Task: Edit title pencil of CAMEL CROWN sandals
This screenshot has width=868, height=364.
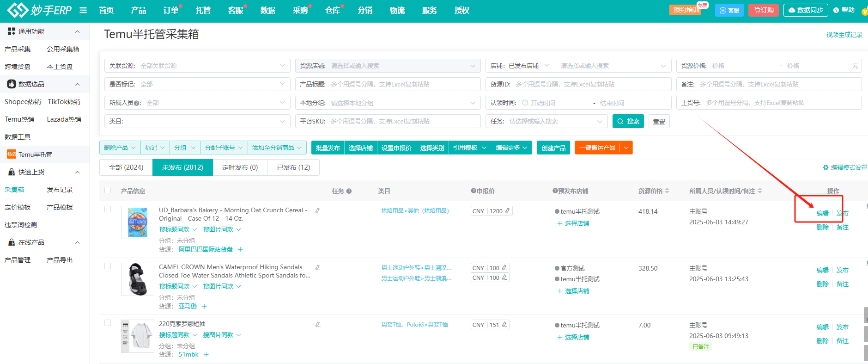Action: pyautogui.click(x=318, y=267)
